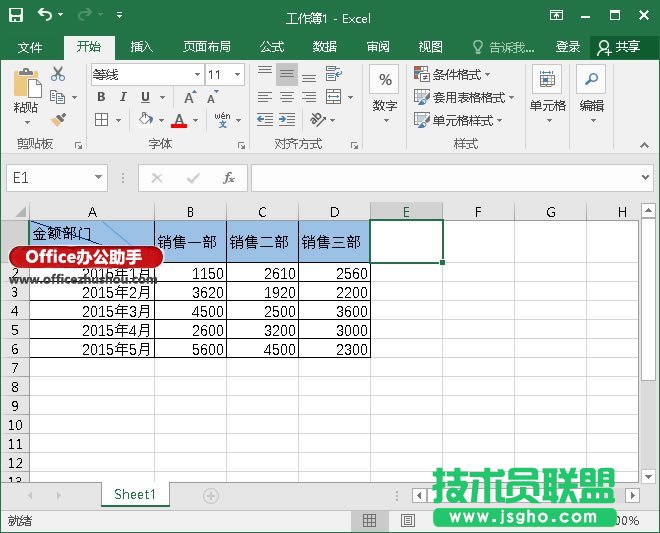The image size is (660, 533).
Task: Click the Name Box showing E1
Action: 57,178
